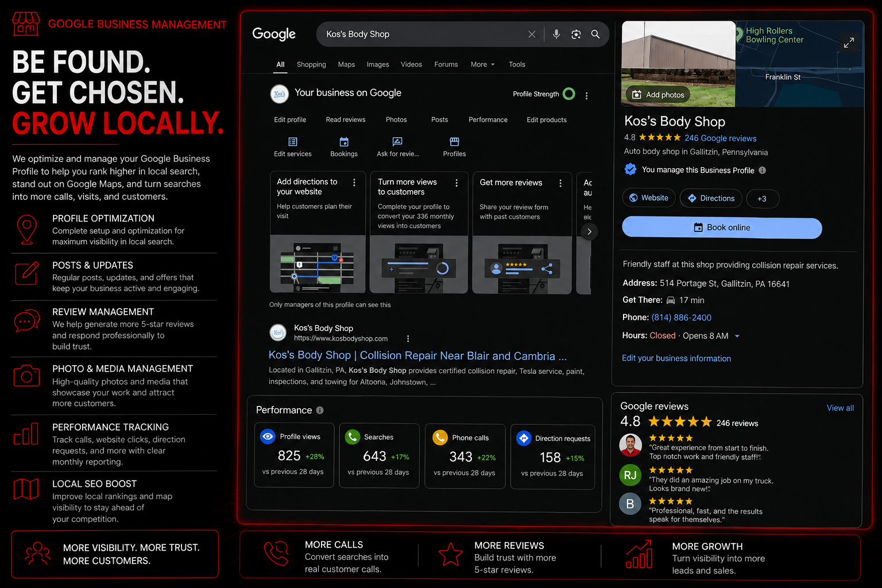Switch to the Maps tab
The height and width of the screenshot is (588, 882).
pyautogui.click(x=346, y=64)
